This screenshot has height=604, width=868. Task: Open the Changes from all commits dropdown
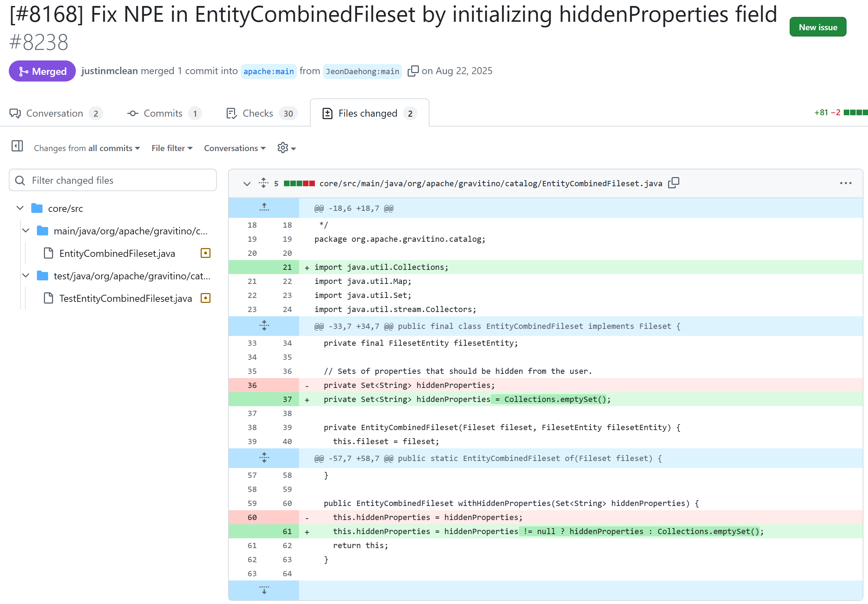[x=87, y=148]
